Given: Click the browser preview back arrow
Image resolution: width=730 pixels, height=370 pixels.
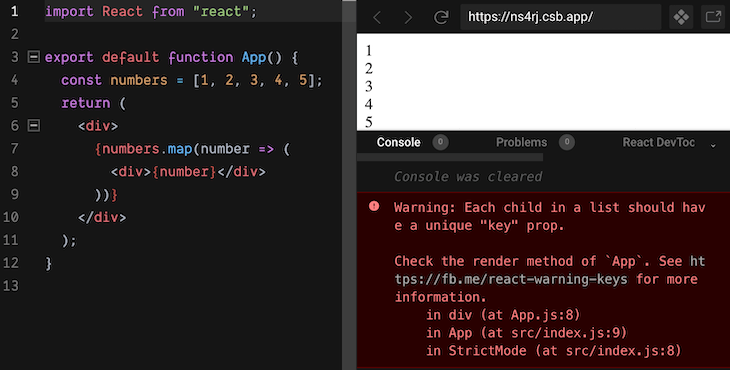Looking at the screenshot, I should pyautogui.click(x=377, y=18).
